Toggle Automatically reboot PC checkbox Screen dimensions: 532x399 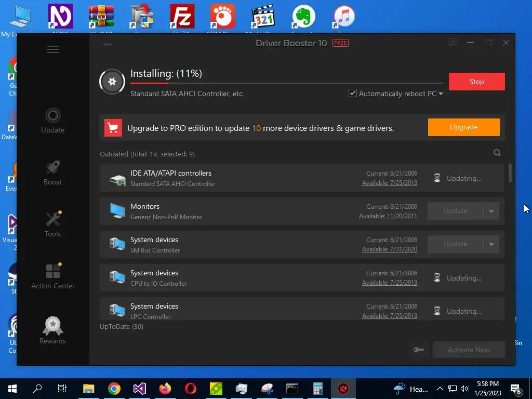(x=353, y=94)
